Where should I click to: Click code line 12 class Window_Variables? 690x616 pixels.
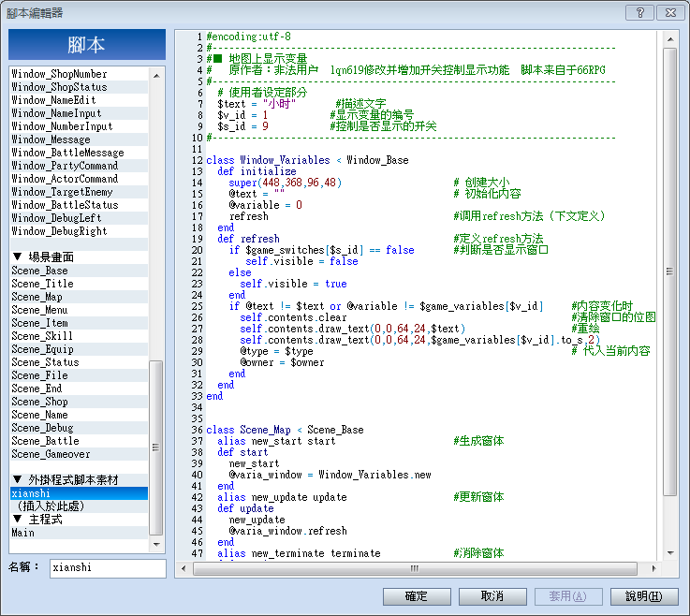[307, 160]
